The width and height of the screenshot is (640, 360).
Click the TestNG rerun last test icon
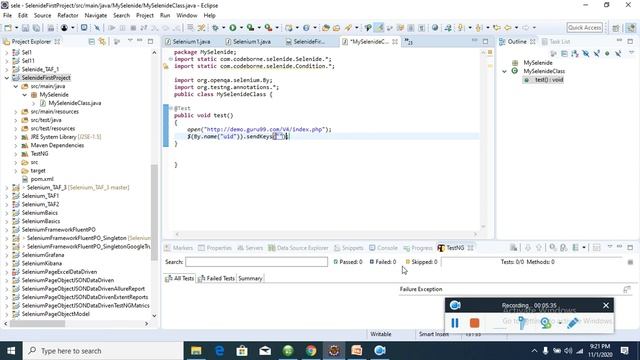[x=553, y=248]
